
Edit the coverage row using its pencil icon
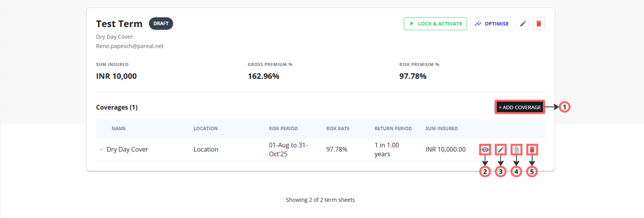[x=501, y=149]
